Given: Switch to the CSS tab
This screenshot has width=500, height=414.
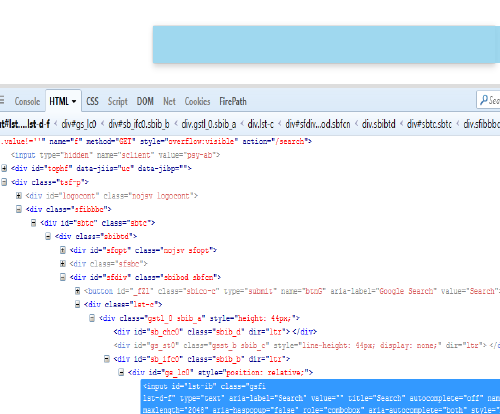Looking at the screenshot, I should 92,101.
